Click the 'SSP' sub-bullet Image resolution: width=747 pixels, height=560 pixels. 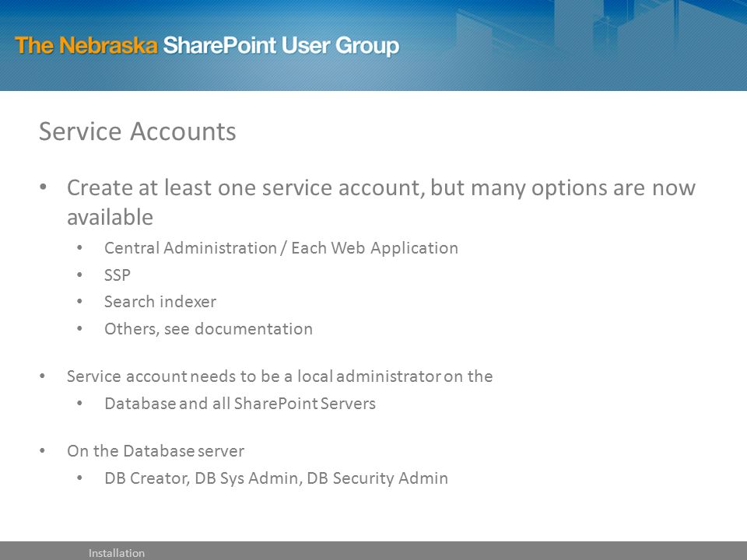tap(117, 275)
